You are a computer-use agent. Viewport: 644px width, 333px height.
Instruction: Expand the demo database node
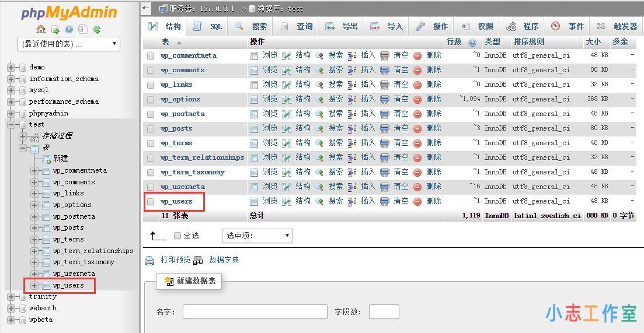[11, 67]
